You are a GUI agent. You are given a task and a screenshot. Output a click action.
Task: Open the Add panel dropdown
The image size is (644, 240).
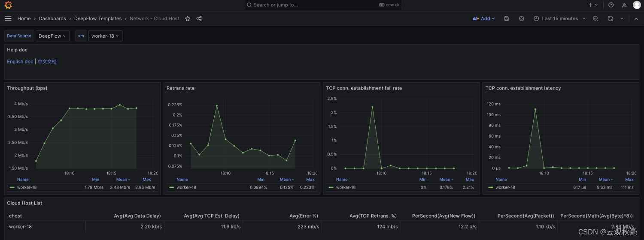(484, 18)
